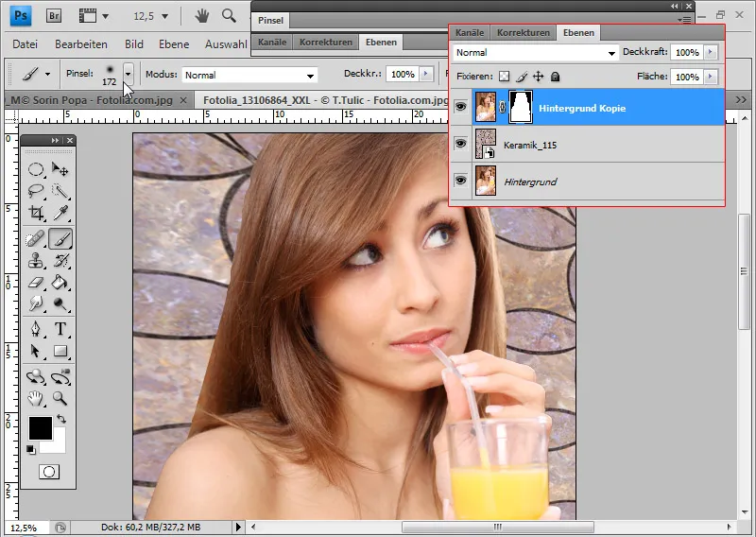Select the Eraser tool
756x537 pixels.
tap(36, 283)
